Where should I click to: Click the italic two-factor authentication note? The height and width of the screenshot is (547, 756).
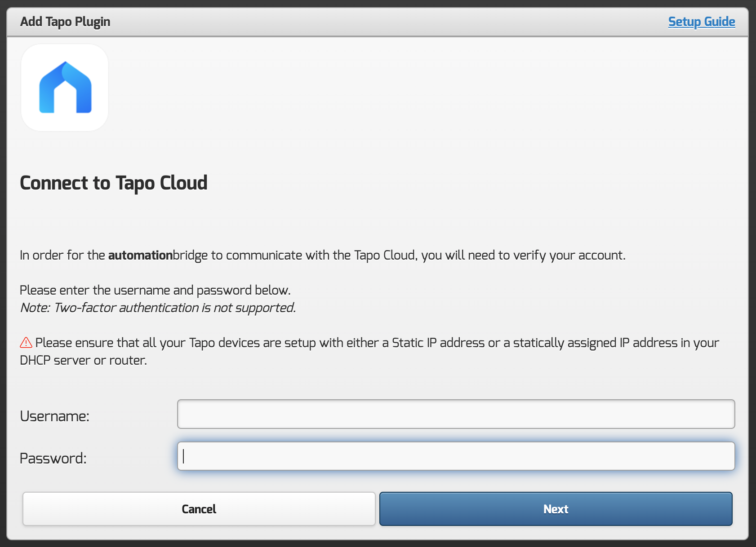[x=158, y=308]
